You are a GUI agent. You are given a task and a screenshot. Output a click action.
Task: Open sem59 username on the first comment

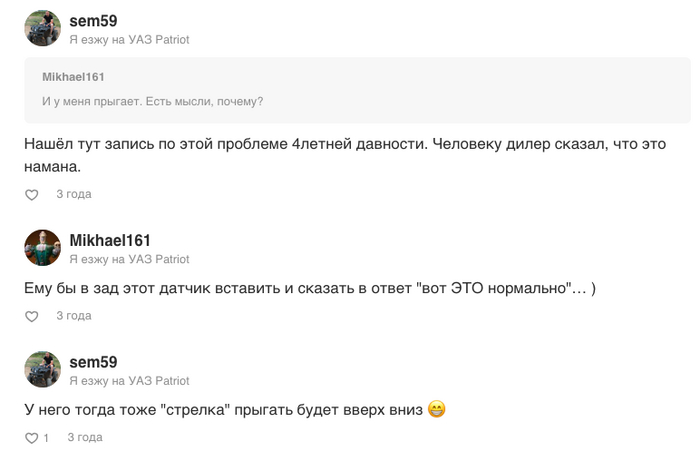click(x=93, y=20)
